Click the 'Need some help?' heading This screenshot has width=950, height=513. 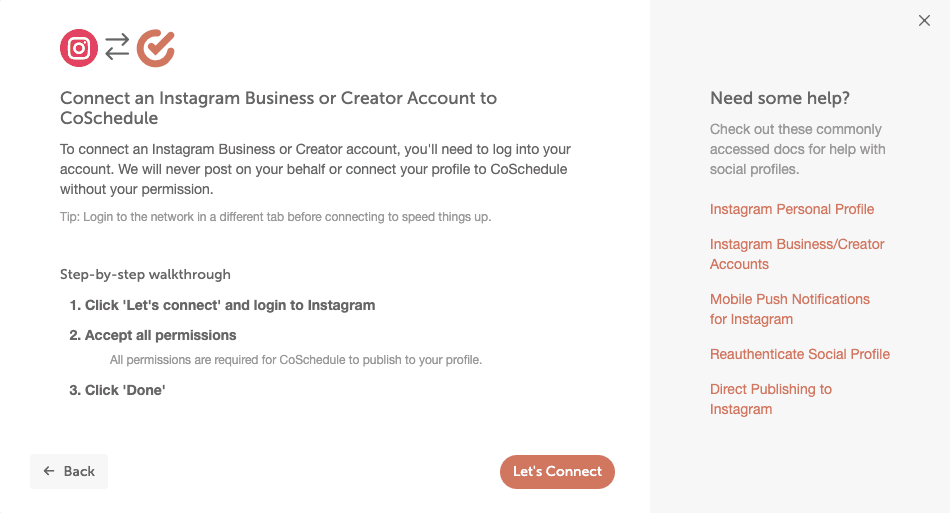(x=779, y=98)
